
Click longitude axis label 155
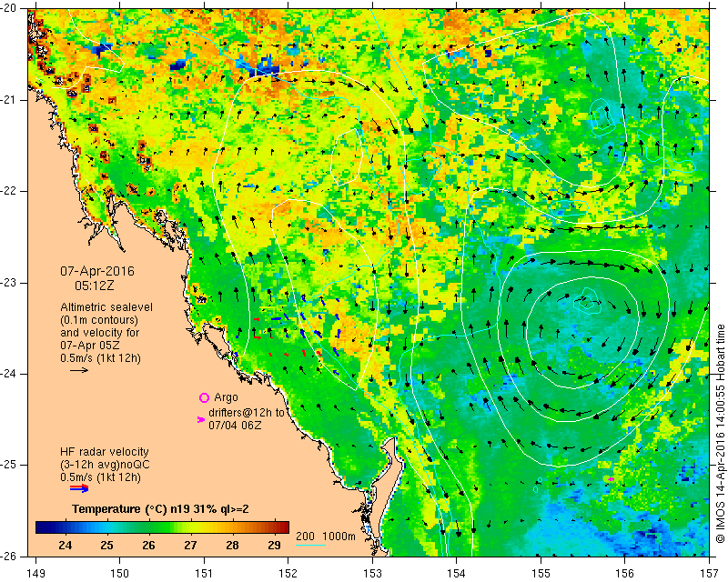click(541, 573)
